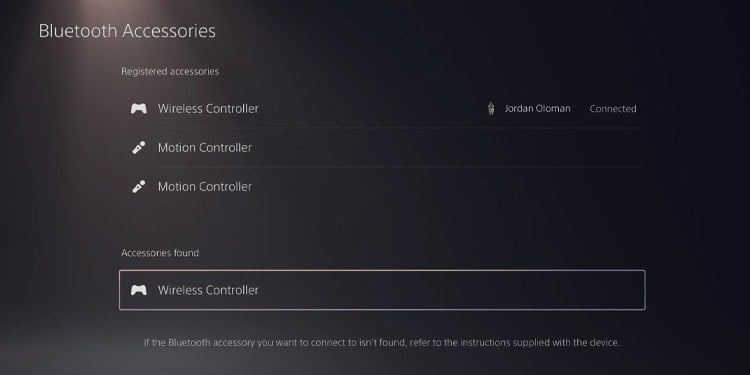Click the word Bluetooth in the page title
The height and width of the screenshot is (375, 750).
(x=77, y=31)
